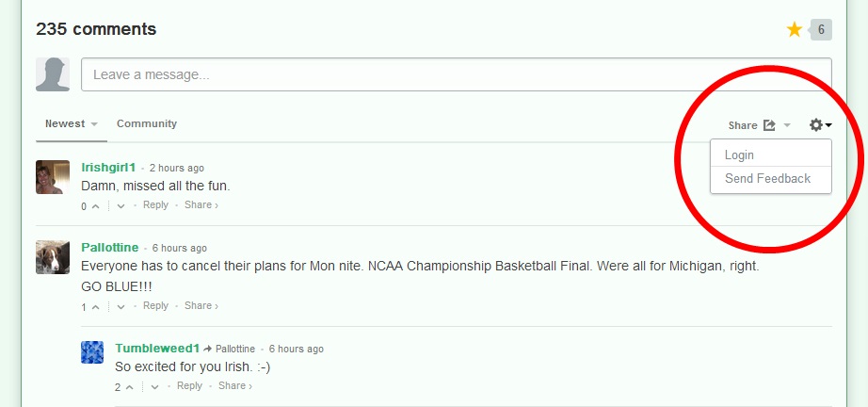868x407 pixels.
Task: Expand Share options on Pallottine's comment
Action: 201,306
